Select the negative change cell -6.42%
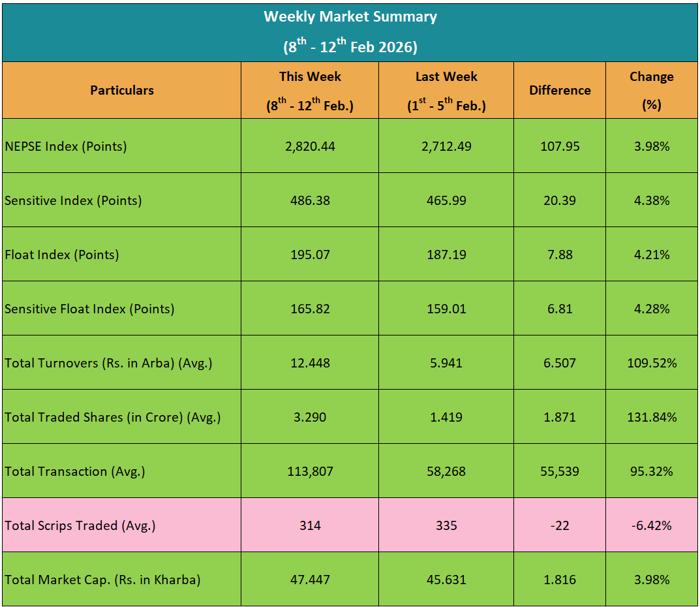This screenshot has height=607, width=700. 651,525
